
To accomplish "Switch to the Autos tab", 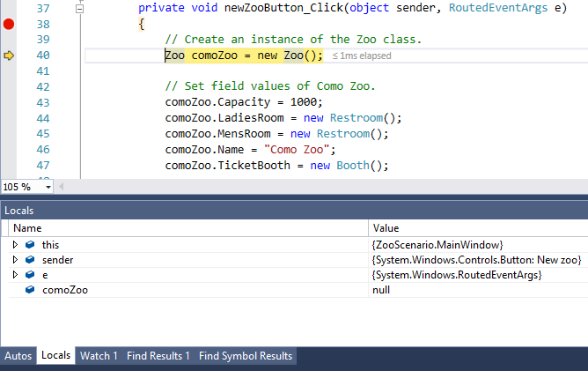I will [18, 356].
